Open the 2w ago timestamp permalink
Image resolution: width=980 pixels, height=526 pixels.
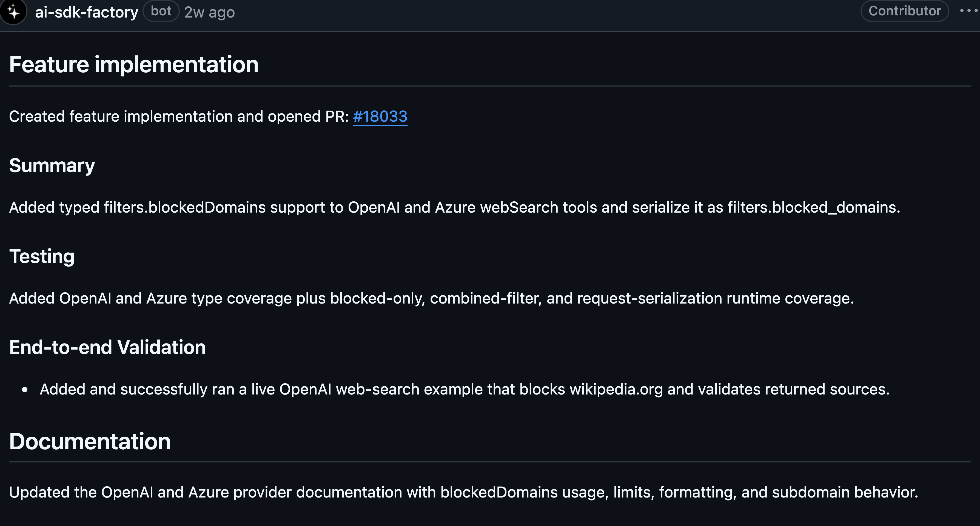(x=210, y=12)
